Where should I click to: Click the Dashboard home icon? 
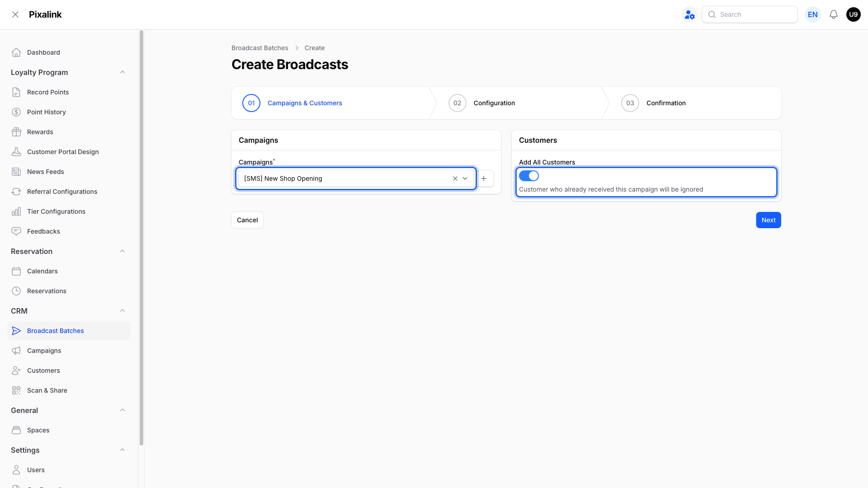tap(16, 52)
